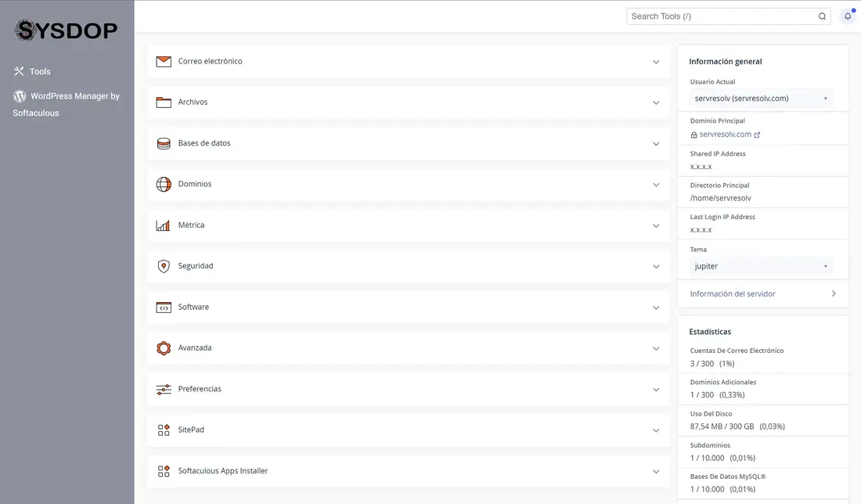Click the Dominios heading text
The image size is (861, 504).
194,184
